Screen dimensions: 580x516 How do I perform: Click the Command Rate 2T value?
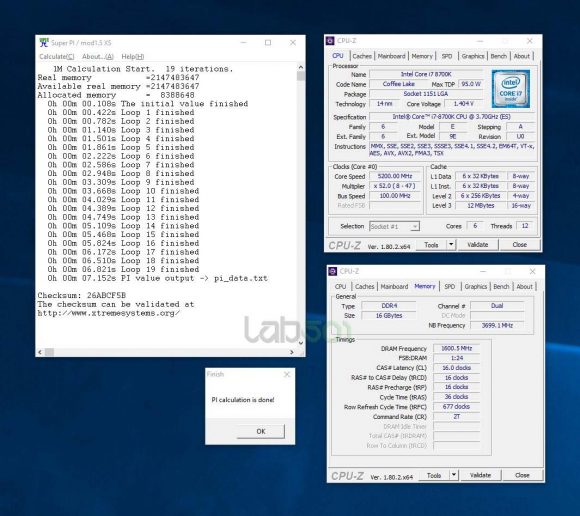tap(456, 416)
